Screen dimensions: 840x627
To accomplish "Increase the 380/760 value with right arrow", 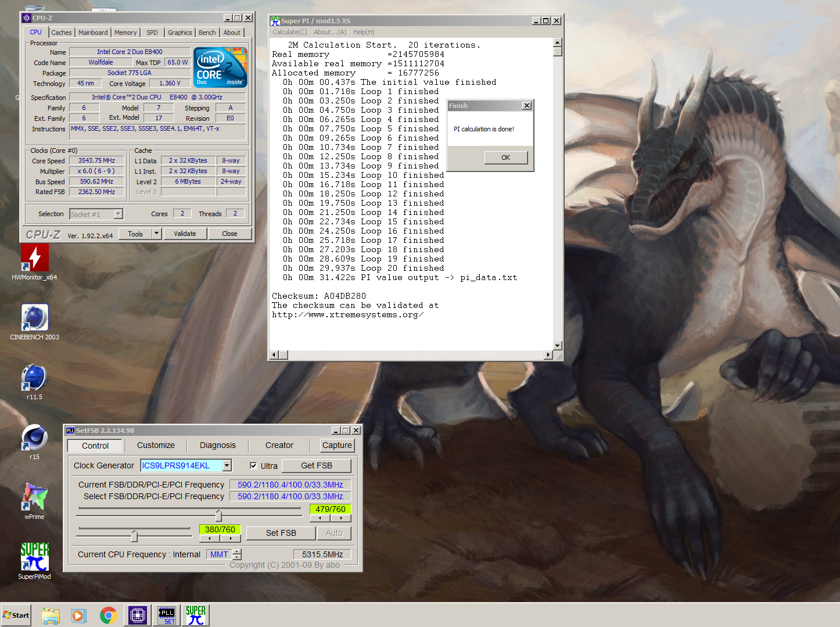I will coord(230,538).
